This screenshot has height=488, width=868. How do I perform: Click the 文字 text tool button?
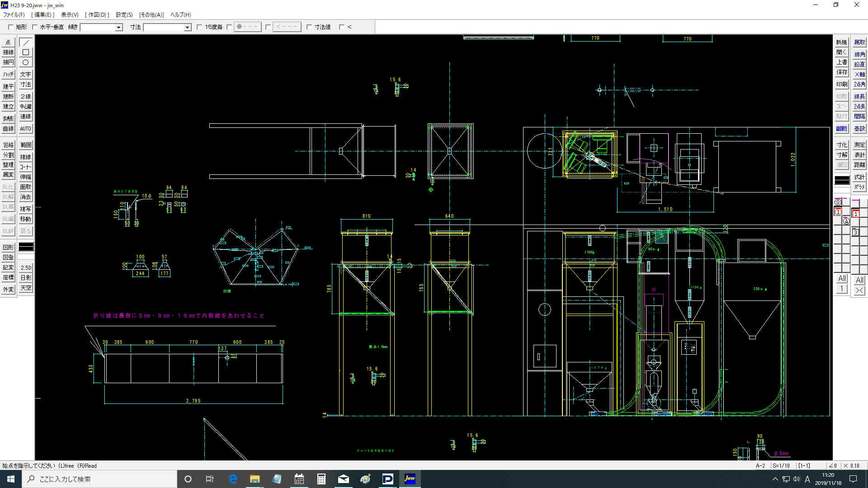point(26,75)
